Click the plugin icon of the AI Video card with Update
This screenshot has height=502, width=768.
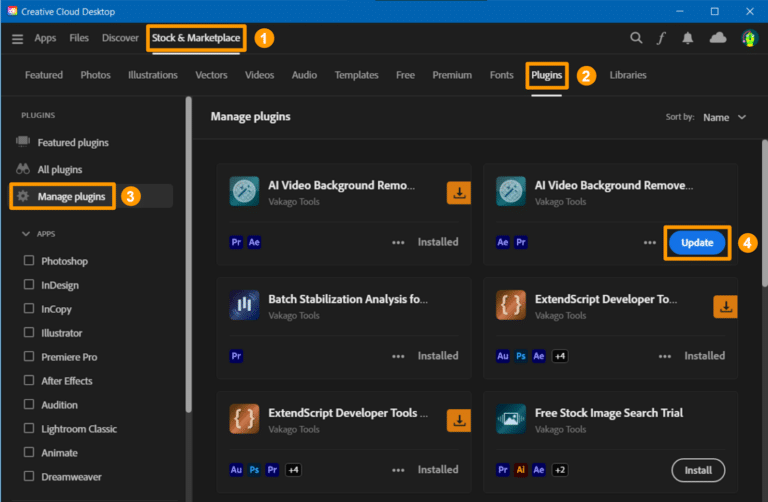[510, 191]
